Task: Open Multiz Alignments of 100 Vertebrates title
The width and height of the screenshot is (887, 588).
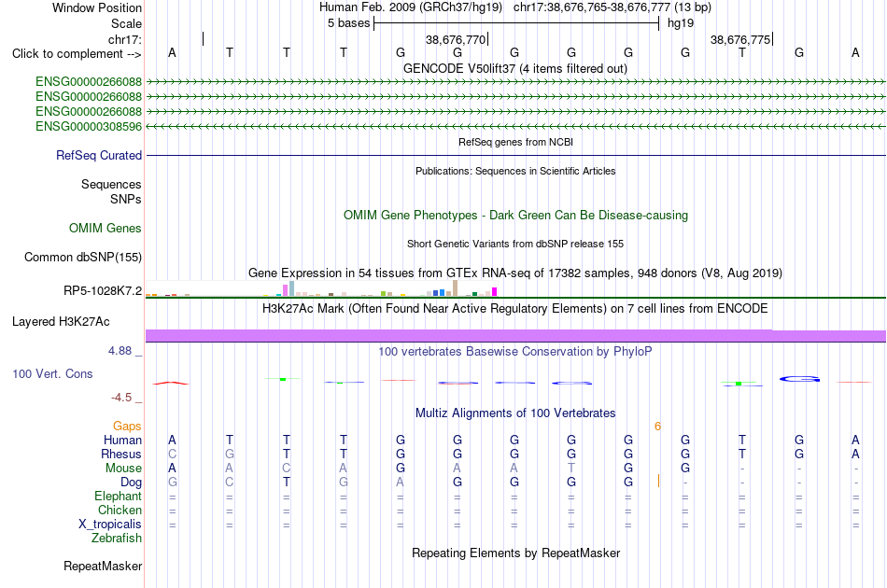Action: pos(515,413)
